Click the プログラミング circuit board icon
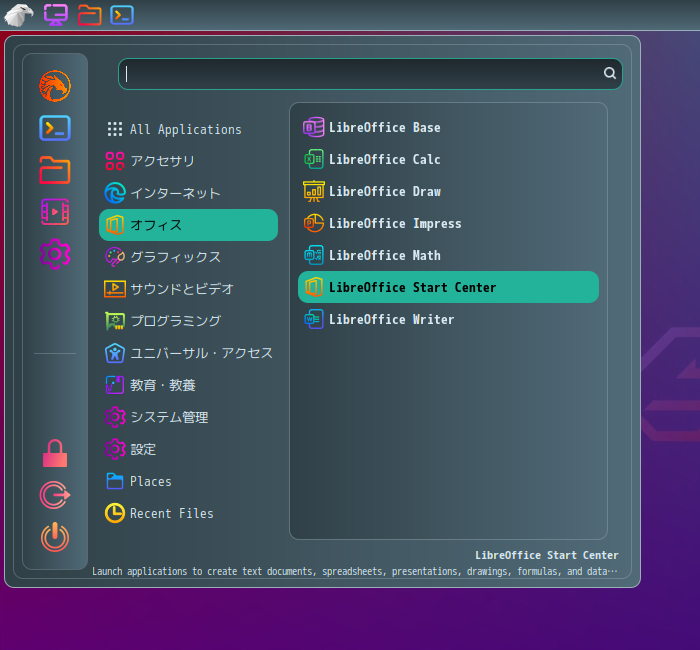Screen dimensions: 700x650 click(x=115, y=321)
